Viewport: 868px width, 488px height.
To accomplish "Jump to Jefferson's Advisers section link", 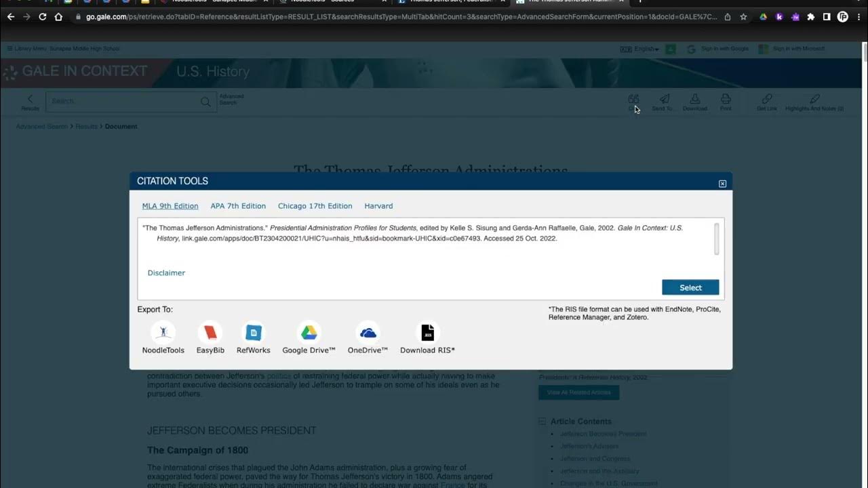I will click(x=589, y=446).
